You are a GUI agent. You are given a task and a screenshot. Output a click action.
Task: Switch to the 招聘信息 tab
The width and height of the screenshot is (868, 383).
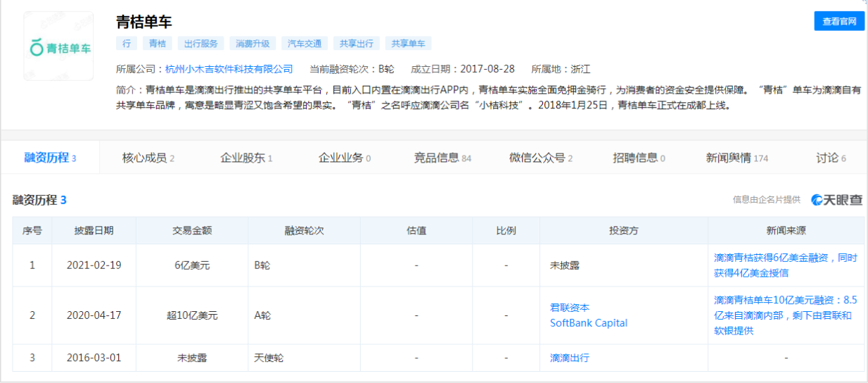click(639, 158)
